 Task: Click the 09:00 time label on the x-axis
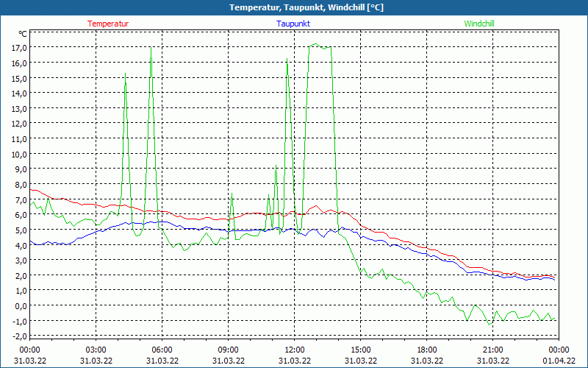[229, 350]
